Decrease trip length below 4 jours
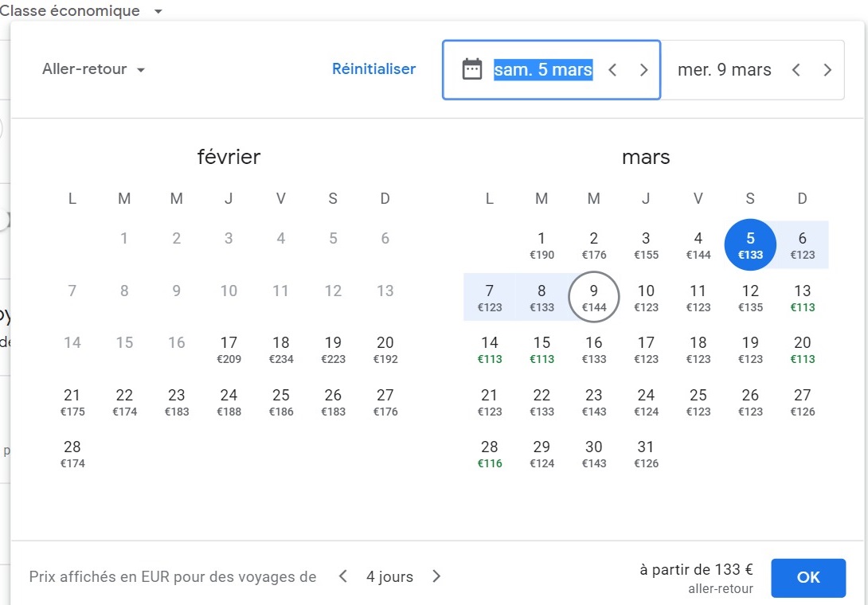Image resolution: width=868 pixels, height=605 pixels. [x=343, y=576]
